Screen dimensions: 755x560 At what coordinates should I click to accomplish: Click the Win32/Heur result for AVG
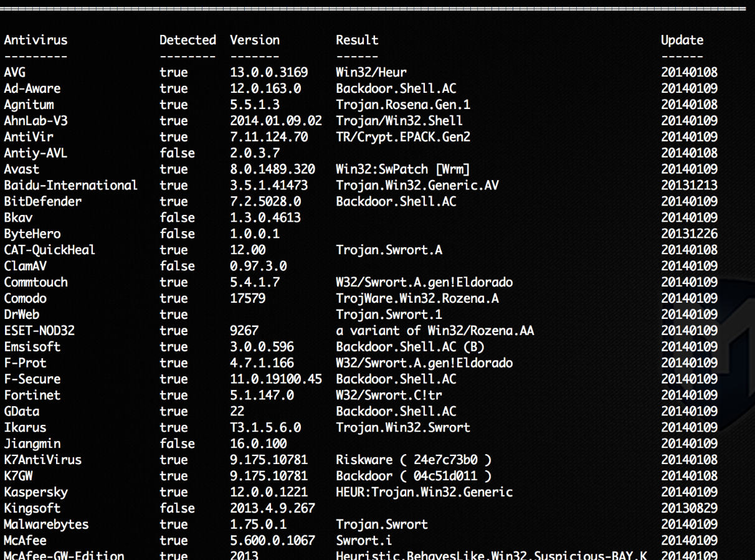pos(371,72)
